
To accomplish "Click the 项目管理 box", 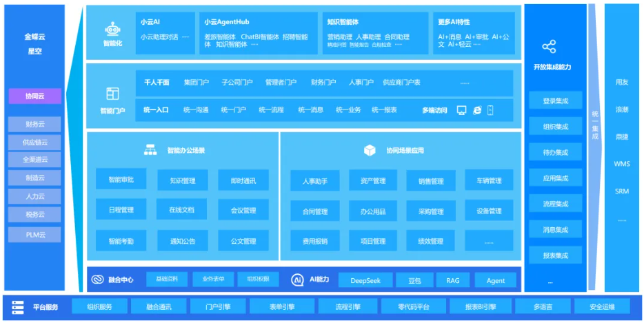I will click(373, 241).
